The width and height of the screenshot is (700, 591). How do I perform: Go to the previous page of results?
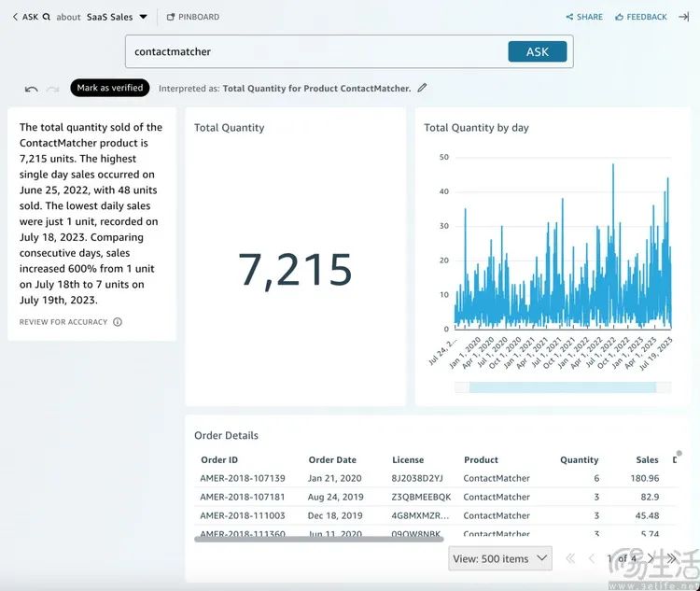point(592,558)
